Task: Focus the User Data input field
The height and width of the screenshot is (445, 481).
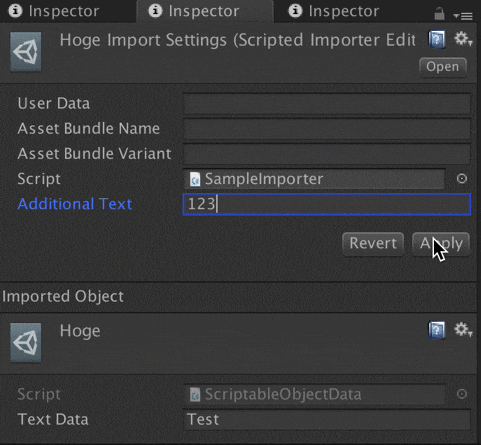Action: pyautogui.click(x=327, y=104)
